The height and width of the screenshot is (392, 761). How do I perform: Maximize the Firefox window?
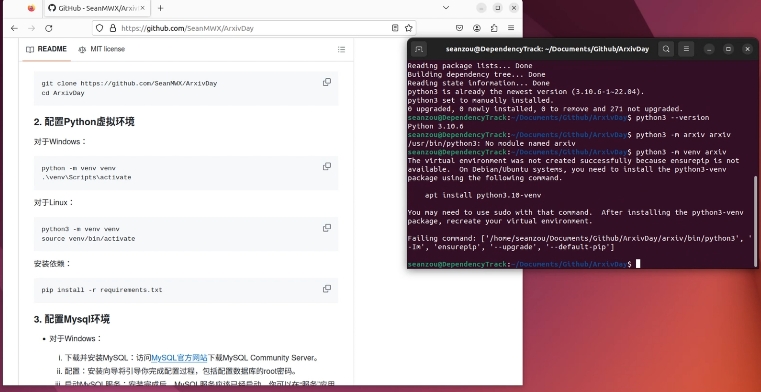point(497,8)
